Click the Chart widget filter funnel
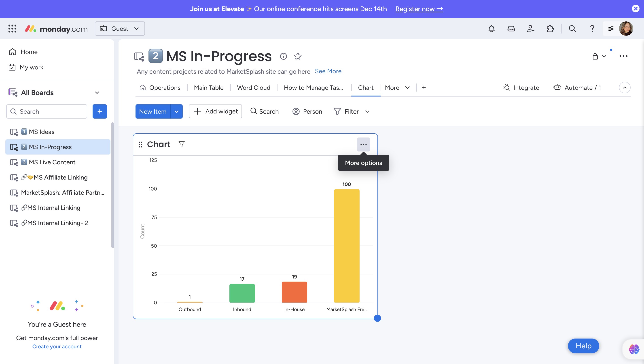This screenshot has height=364, width=644. (x=182, y=144)
